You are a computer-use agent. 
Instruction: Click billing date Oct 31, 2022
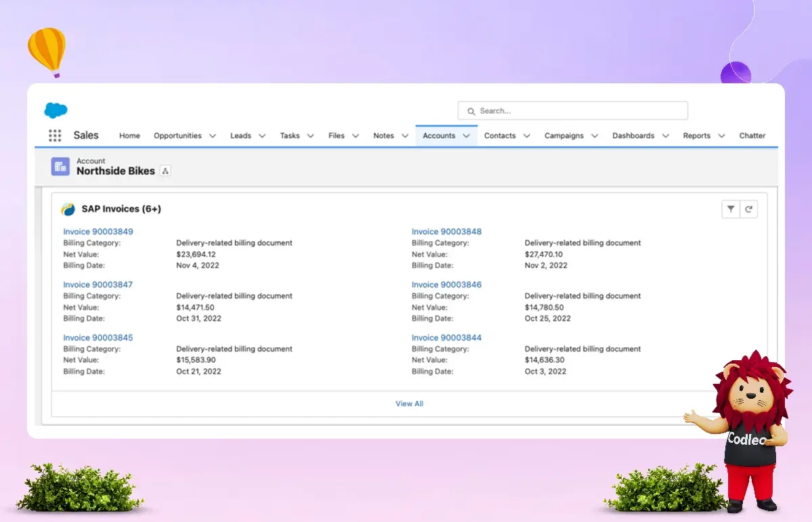[199, 318]
